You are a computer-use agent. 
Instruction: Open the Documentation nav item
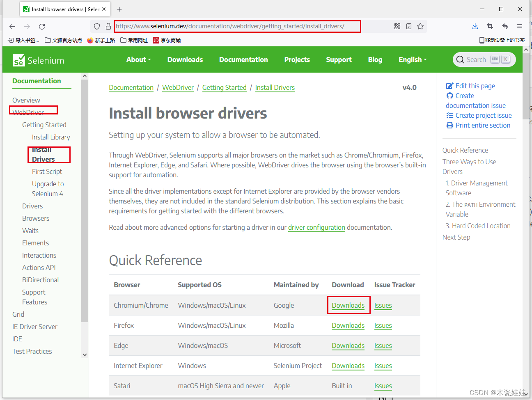pos(243,59)
